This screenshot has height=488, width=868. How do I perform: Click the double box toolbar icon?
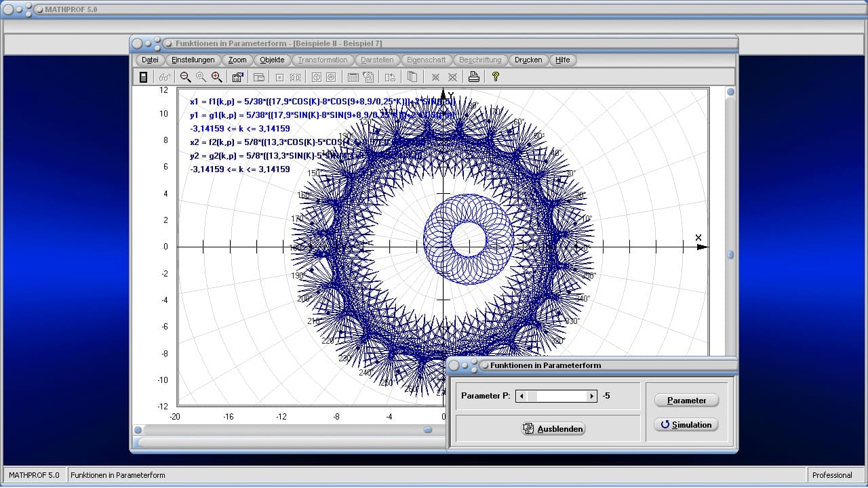coord(295,77)
